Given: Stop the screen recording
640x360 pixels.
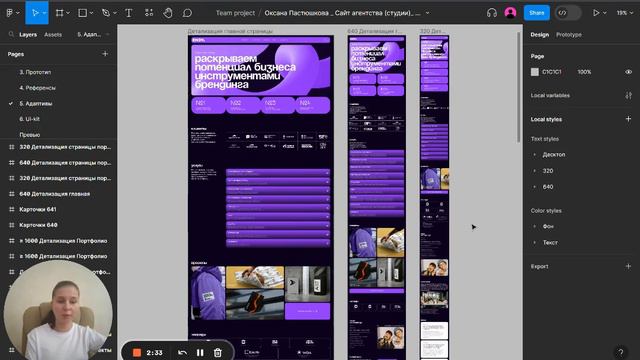Looking at the screenshot, I should click(x=137, y=353).
